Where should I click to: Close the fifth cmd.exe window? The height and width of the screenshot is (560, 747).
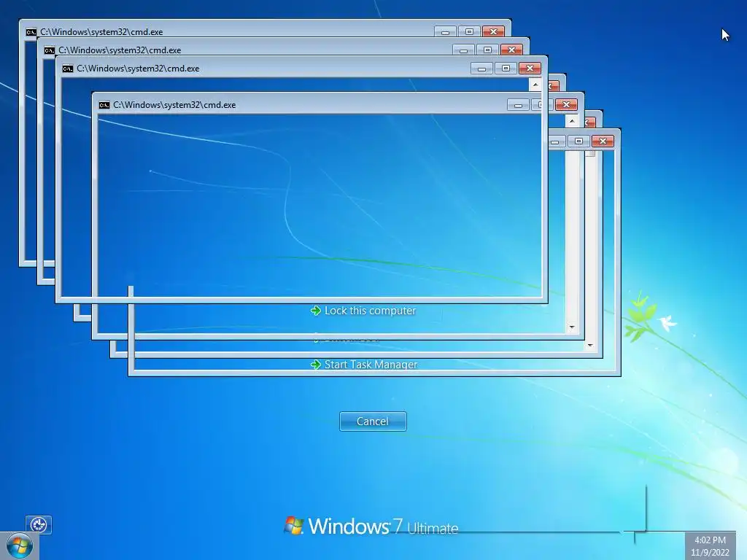566,104
